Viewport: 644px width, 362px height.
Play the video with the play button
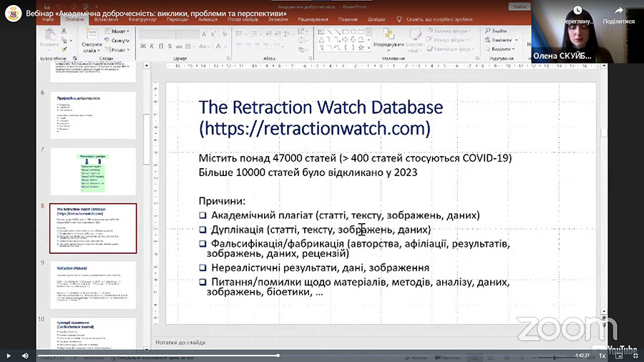(9, 356)
